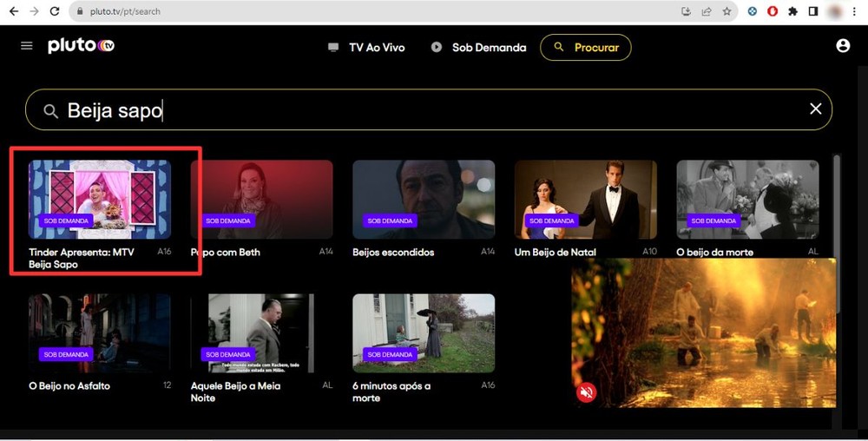Open the Chrome profile avatar

click(x=833, y=11)
